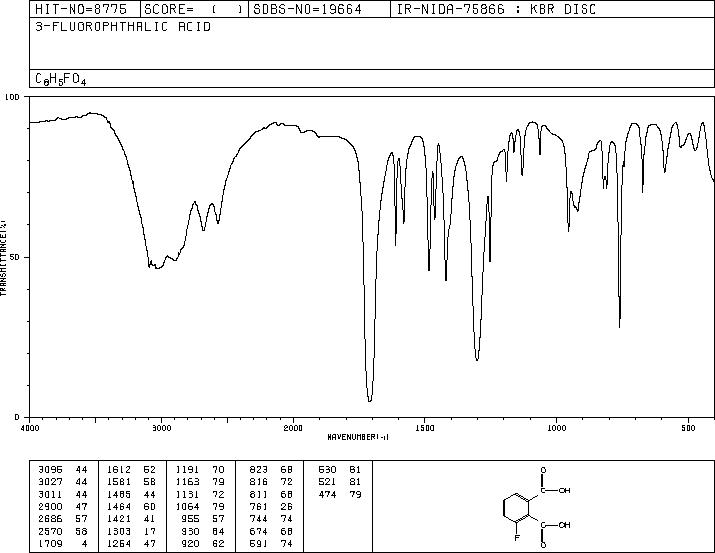Click the 3000 wavenumber axis label
Viewport: 715px width, 553px height.
click(x=162, y=428)
